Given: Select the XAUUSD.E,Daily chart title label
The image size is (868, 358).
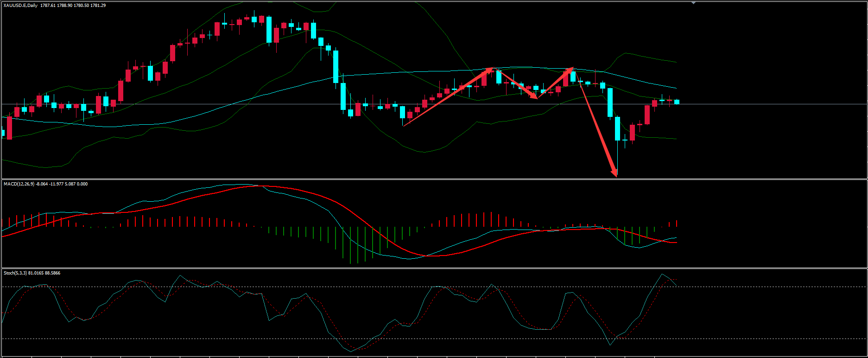Looking at the screenshot, I should [21, 6].
